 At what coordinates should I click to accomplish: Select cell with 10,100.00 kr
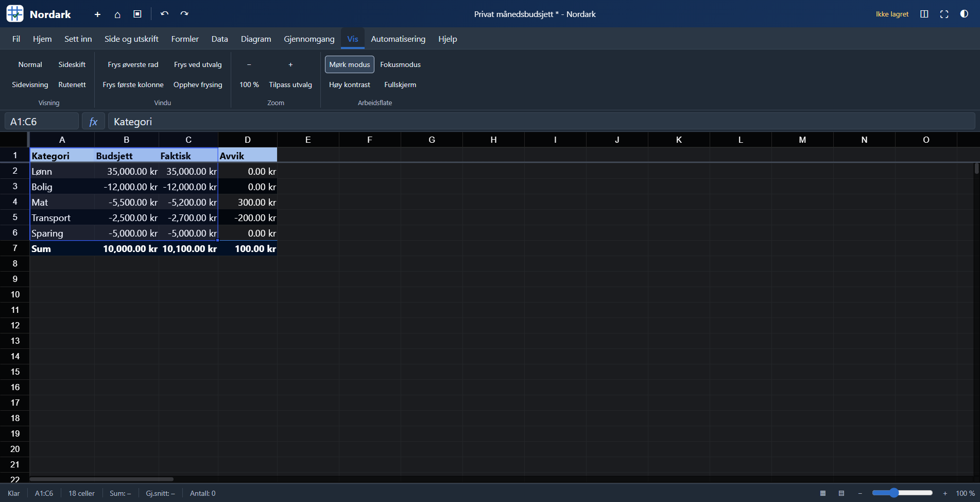188,248
